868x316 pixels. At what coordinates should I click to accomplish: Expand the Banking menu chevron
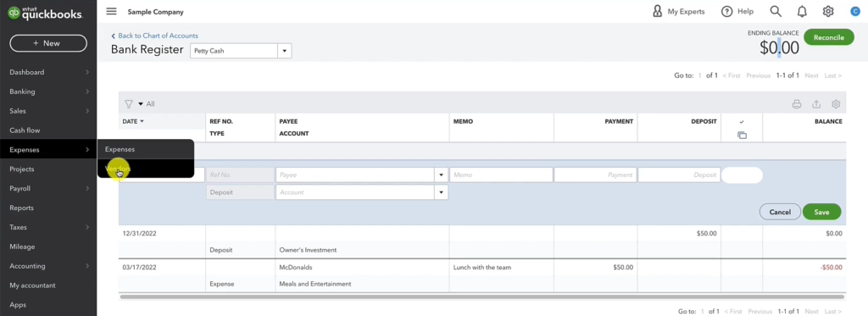point(87,91)
